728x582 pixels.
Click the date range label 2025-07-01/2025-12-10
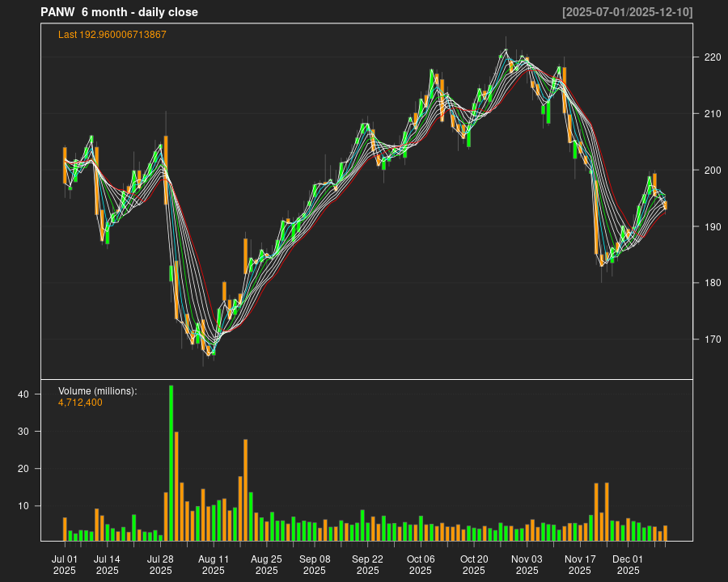627,12
